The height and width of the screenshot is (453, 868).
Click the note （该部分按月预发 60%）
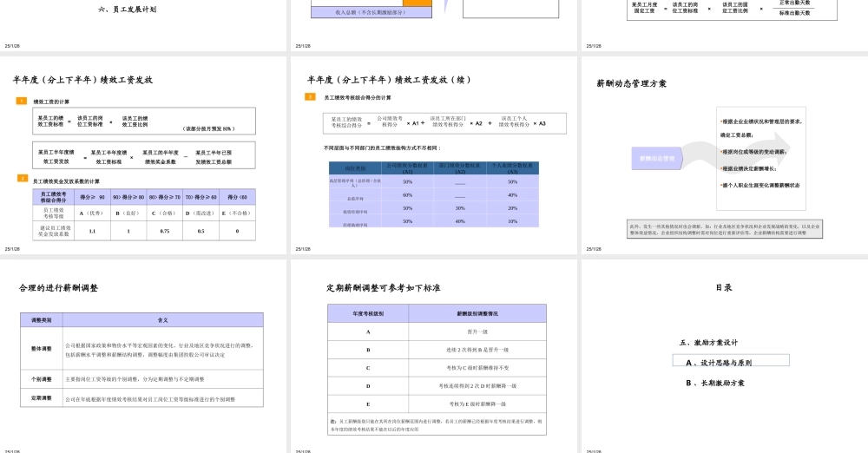[209, 128]
